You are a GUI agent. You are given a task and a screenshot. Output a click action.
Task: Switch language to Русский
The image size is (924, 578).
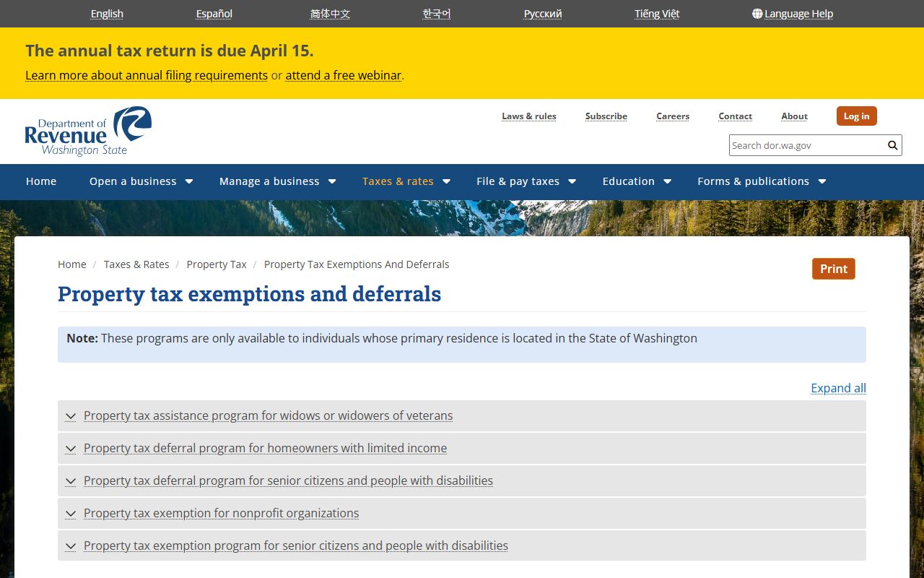(x=543, y=14)
